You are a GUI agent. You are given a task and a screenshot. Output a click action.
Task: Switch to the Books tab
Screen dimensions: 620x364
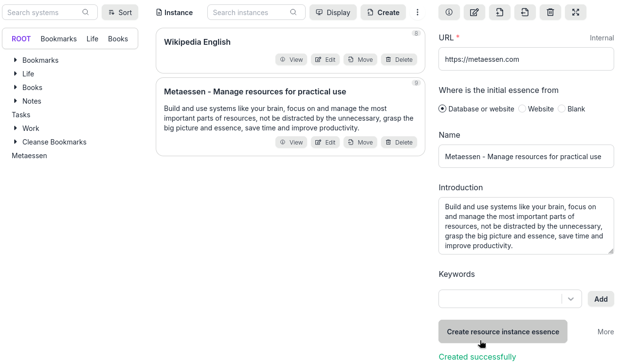pyautogui.click(x=118, y=39)
